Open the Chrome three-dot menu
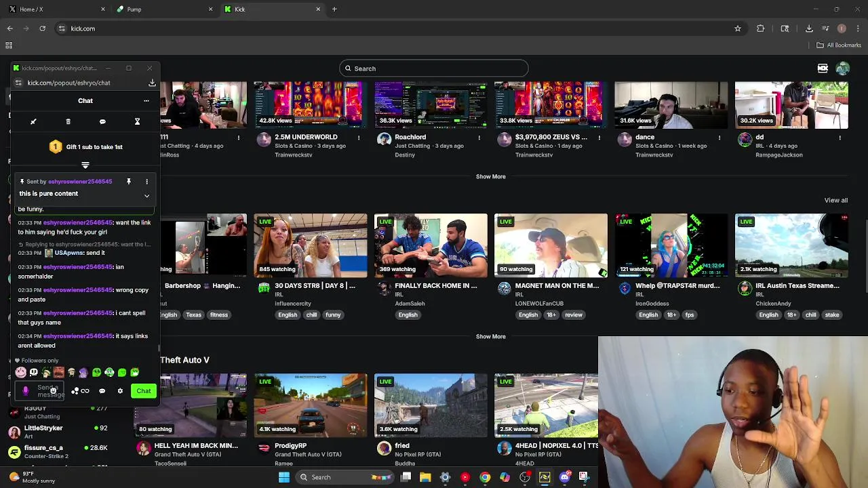The height and width of the screenshot is (488, 868). click(x=856, y=28)
